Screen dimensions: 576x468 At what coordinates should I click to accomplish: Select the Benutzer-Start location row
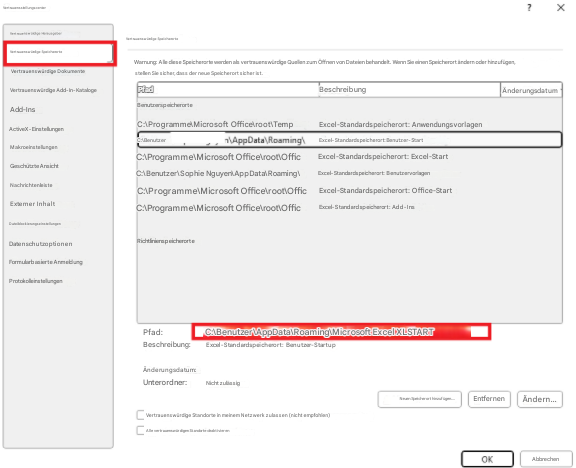click(x=349, y=140)
